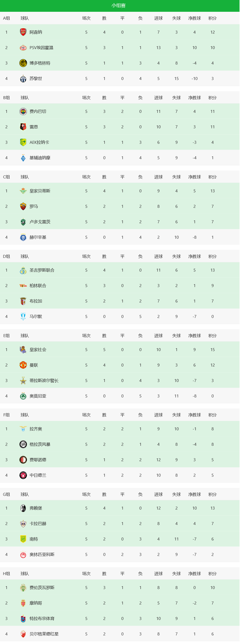Image resolution: width=240 pixels, height=644 pixels.
Task: Click the Feyenoord club badge icon
Action: point(23,460)
